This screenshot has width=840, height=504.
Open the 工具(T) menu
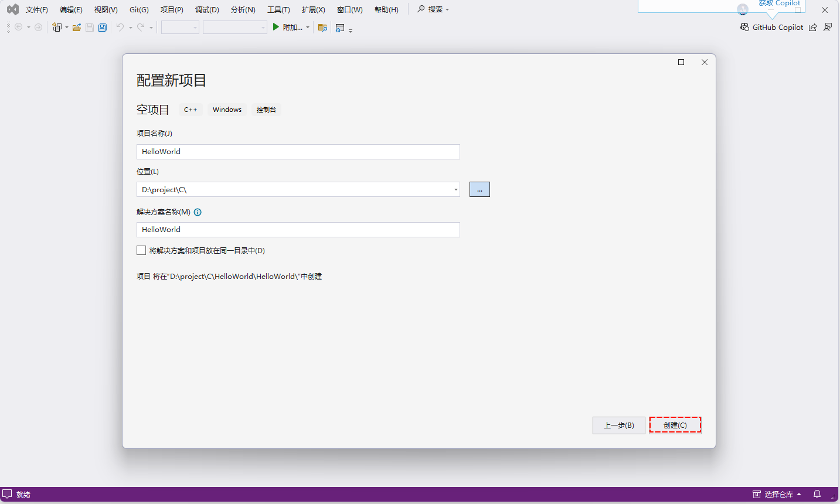pos(278,10)
